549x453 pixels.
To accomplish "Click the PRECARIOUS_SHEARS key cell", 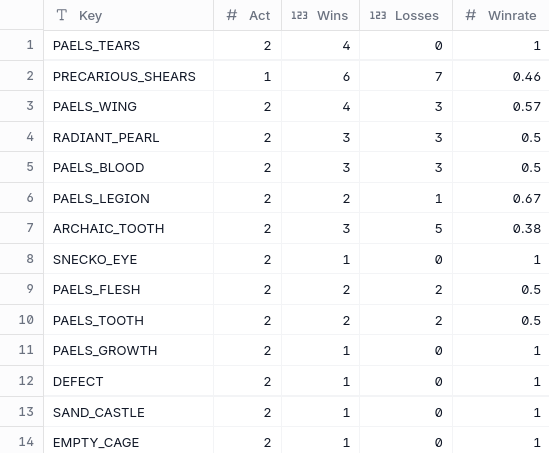I will click(128, 76).
